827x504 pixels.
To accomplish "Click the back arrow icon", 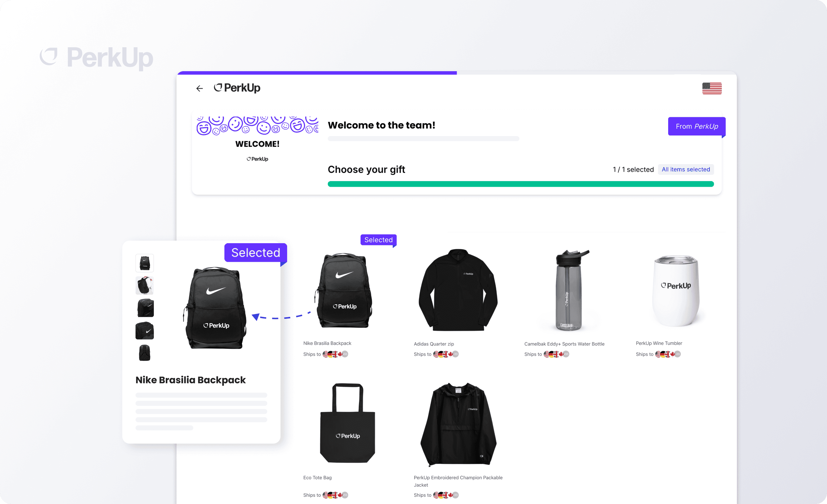I will [200, 88].
